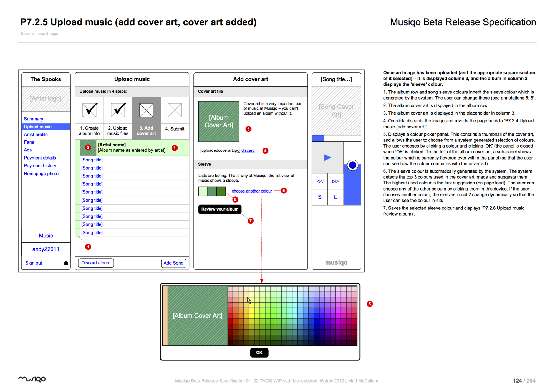Click the checkmark icon for Create album info
The height and width of the screenshot is (392, 555).
90,110
